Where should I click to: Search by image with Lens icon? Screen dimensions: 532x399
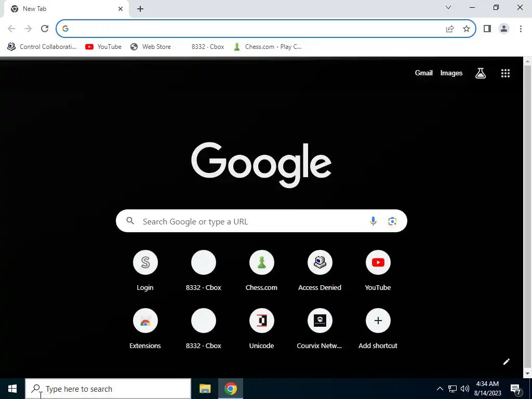click(x=392, y=221)
